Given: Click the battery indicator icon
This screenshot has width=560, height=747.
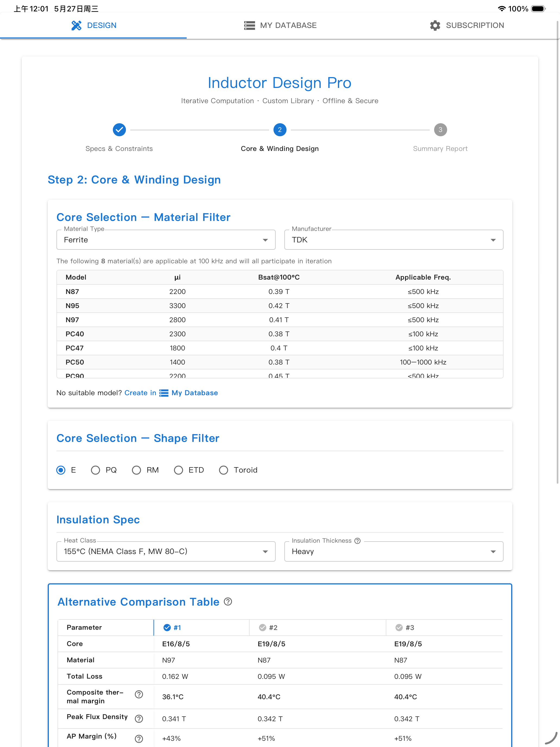Looking at the screenshot, I should 538,9.
